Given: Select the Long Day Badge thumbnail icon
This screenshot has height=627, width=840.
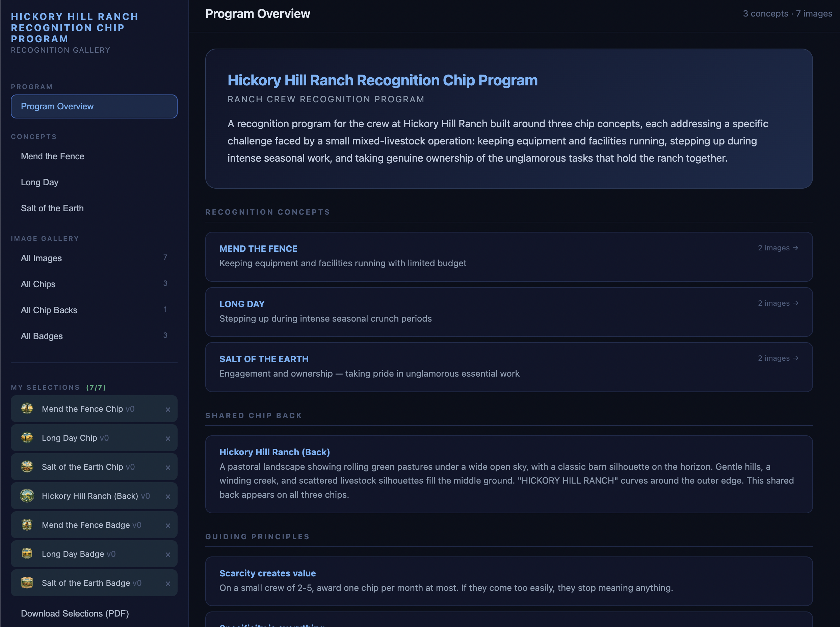Looking at the screenshot, I should pos(27,554).
